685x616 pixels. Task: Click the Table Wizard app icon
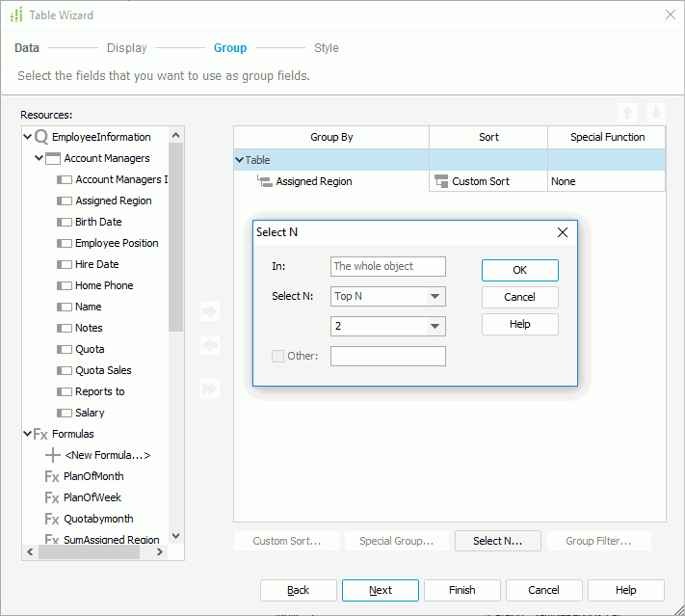pyautogui.click(x=16, y=14)
